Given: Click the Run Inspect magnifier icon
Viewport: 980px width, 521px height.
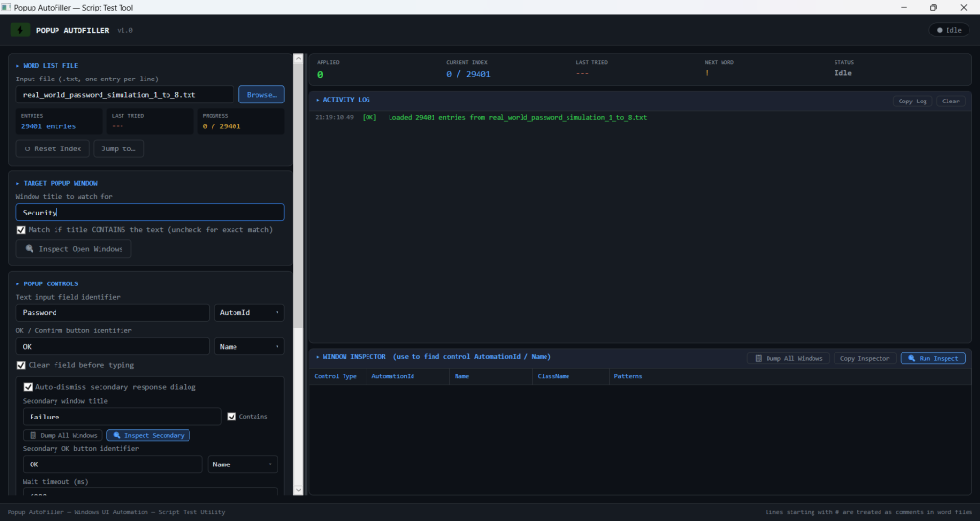Looking at the screenshot, I should pyautogui.click(x=911, y=358).
